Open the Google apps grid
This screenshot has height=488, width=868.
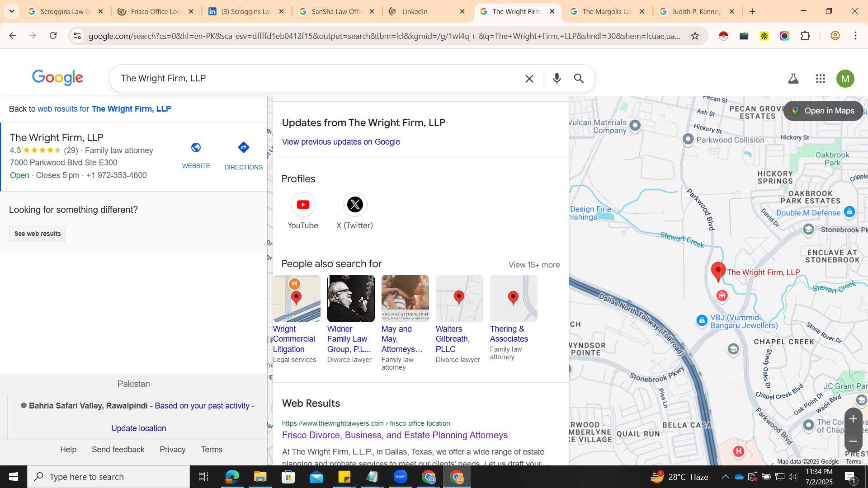click(x=821, y=79)
